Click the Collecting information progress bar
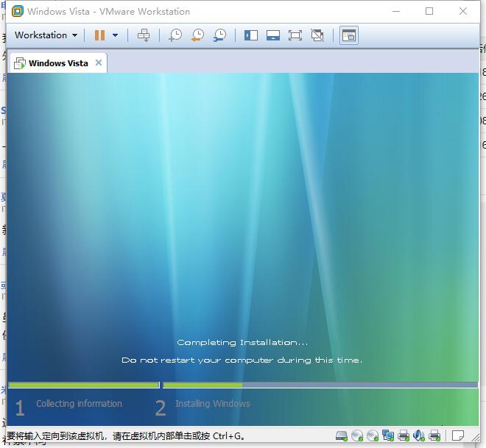This screenshot has height=448, width=486. [84, 385]
